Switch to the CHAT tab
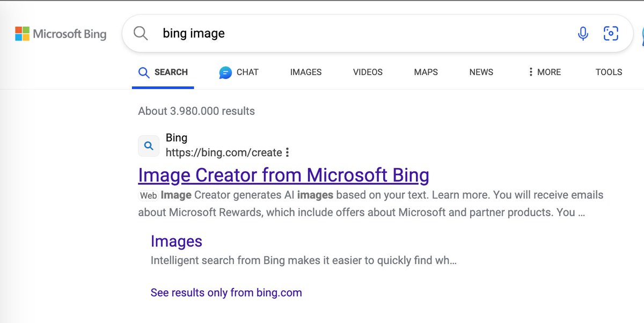This screenshot has height=323, width=644. tap(239, 72)
